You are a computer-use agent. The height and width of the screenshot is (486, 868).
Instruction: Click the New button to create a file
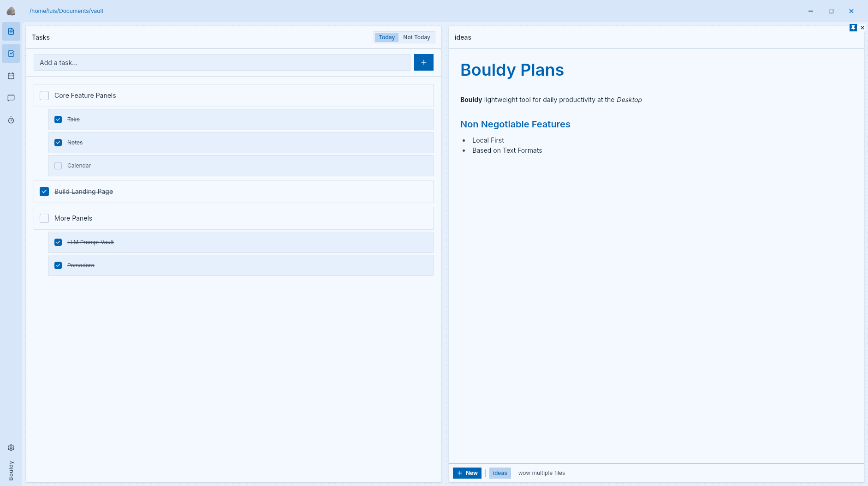467,473
